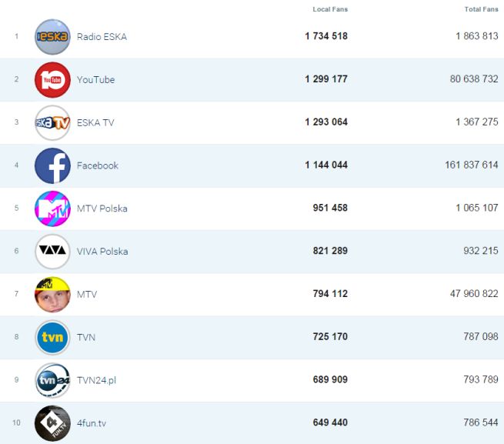The height and width of the screenshot is (444, 504).
Task: Open the VIVA Polska page link
Action: click(x=102, y=252)
